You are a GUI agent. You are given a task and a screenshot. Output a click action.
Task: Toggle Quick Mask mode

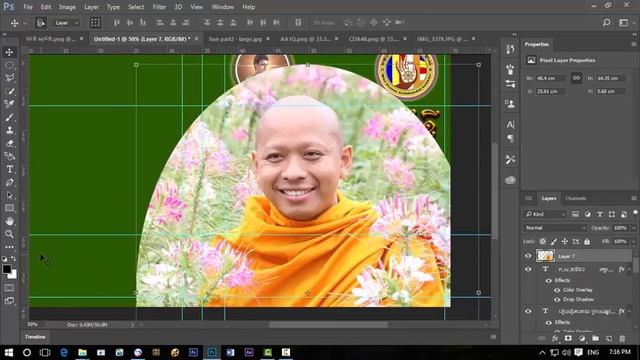(9, 288)
